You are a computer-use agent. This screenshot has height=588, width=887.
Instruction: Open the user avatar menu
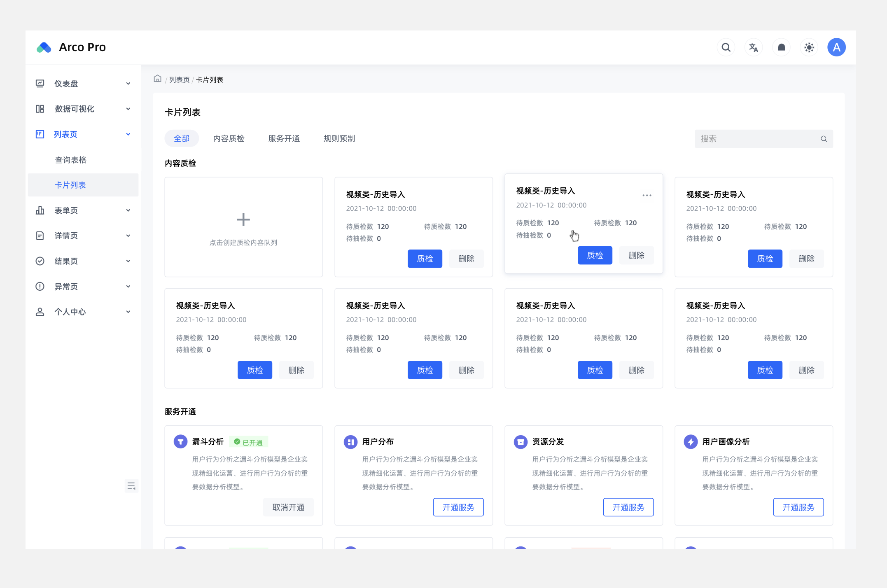(x=836, y=47)
